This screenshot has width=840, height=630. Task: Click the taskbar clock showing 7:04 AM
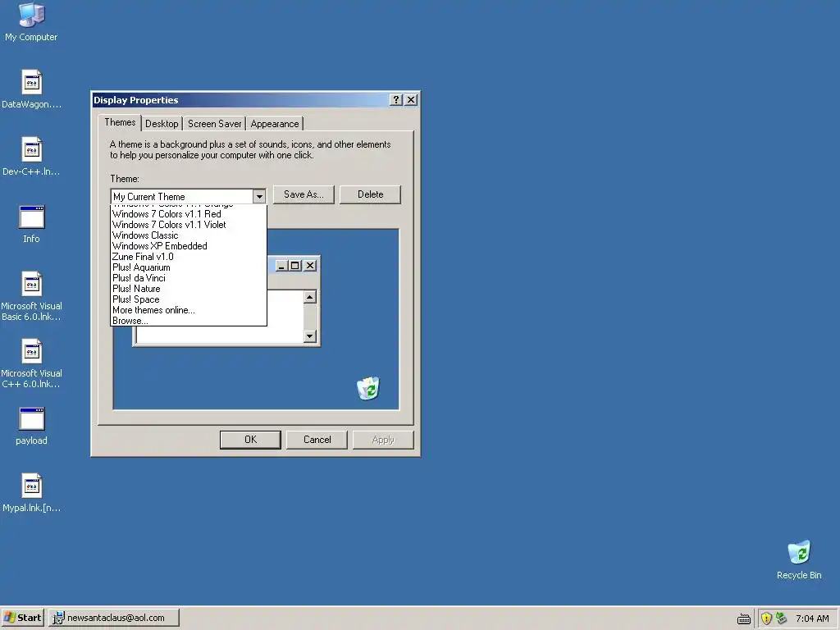coord(812,619)
